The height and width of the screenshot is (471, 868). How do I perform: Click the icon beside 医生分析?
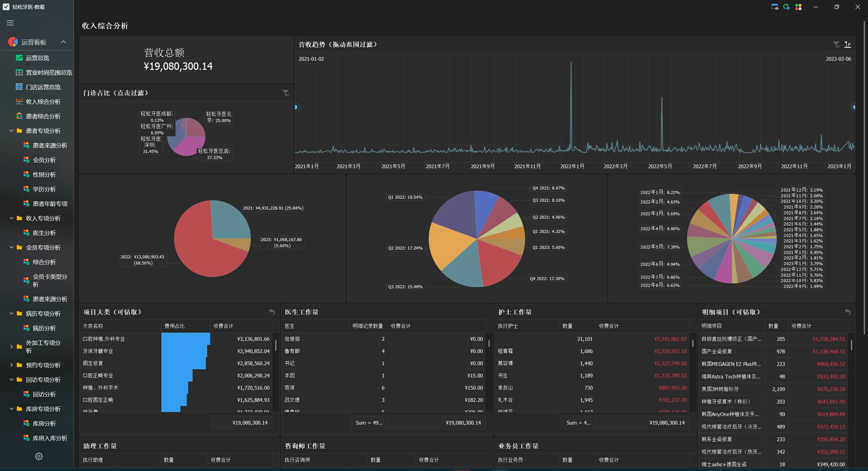pos(26,233)
